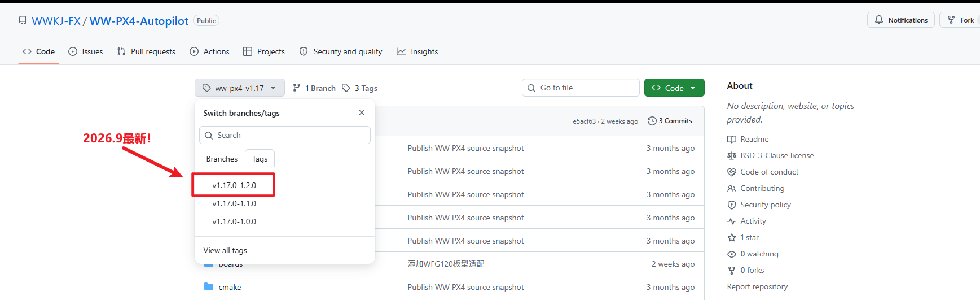Open the 添加WFG120板型适配 commit message

446,264
